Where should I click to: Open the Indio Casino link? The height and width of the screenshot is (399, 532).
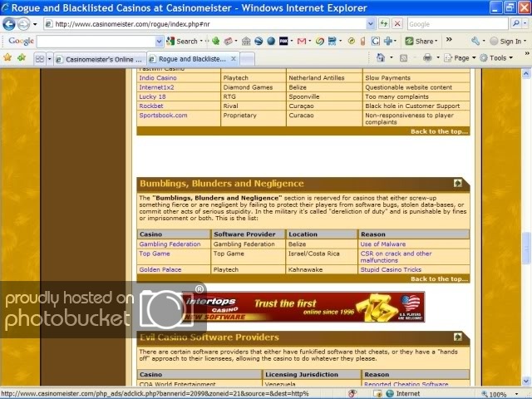(158, 77)
